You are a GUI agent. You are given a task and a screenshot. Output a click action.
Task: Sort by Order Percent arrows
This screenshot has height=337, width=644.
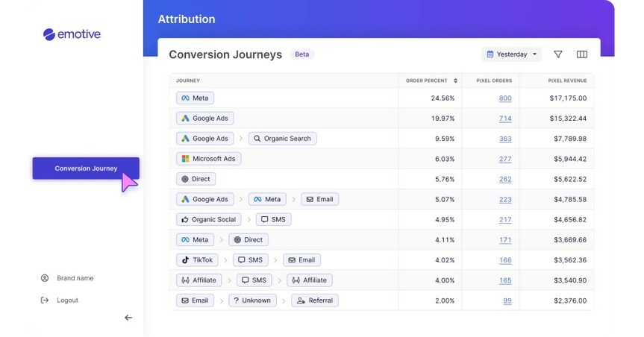coord(455,81)
